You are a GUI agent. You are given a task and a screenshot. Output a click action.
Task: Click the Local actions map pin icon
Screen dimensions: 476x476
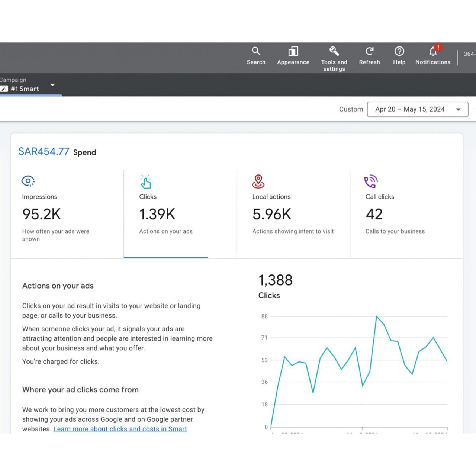tap(258, 181)
